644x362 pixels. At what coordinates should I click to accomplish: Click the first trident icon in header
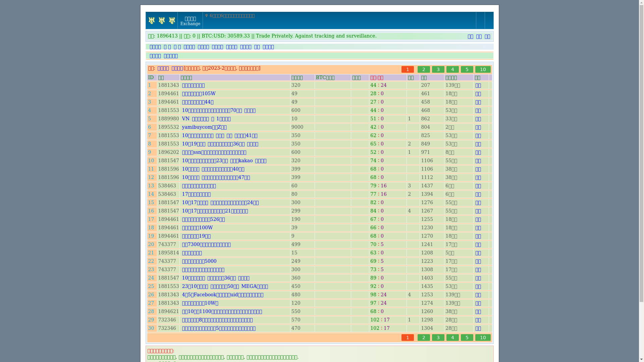[152, 20]
